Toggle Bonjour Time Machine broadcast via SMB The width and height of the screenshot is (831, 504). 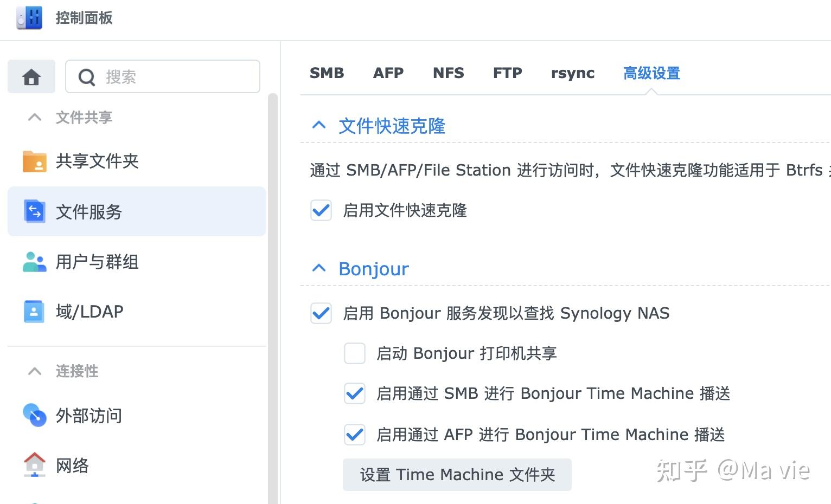[x=355, y=393]
